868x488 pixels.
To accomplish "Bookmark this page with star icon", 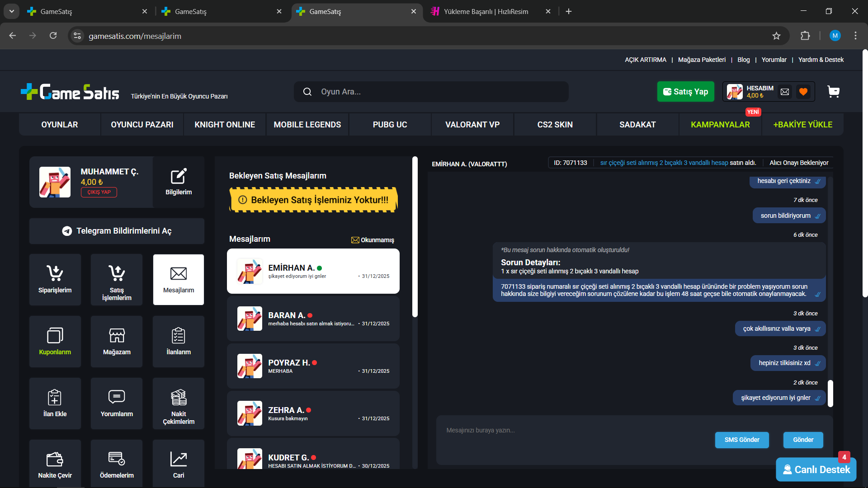I will coord(776,36).
